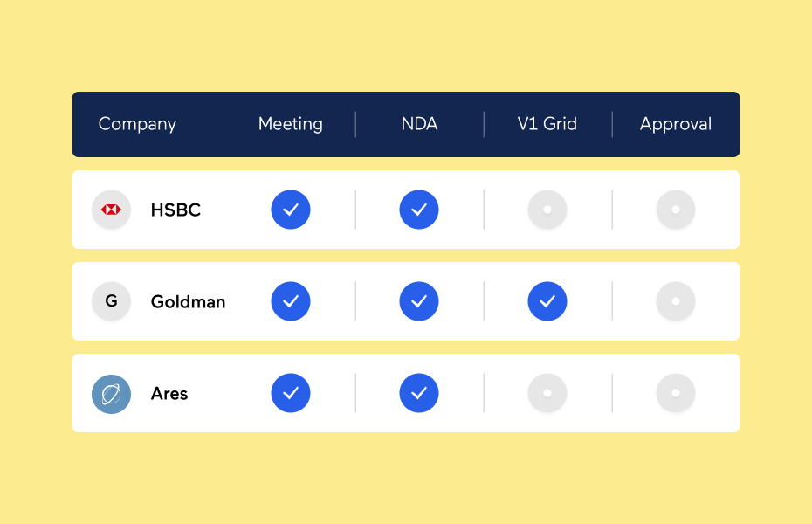Click the HSBC company logo icon
812x524 pixels.
click(111, 210)
